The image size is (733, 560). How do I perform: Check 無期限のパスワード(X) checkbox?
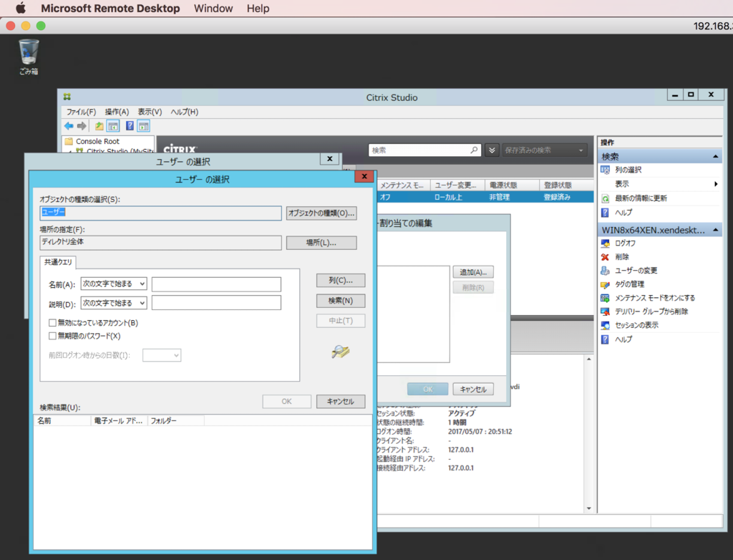tap(52, 336)
